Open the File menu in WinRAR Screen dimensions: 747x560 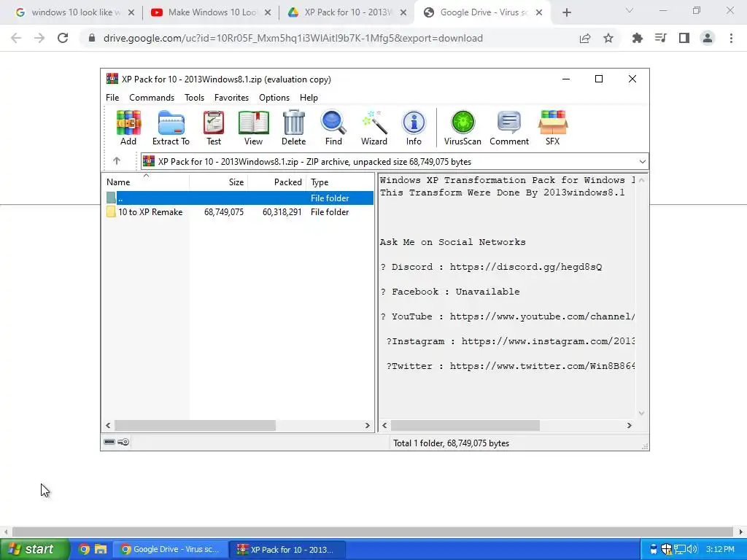point(112,97)
